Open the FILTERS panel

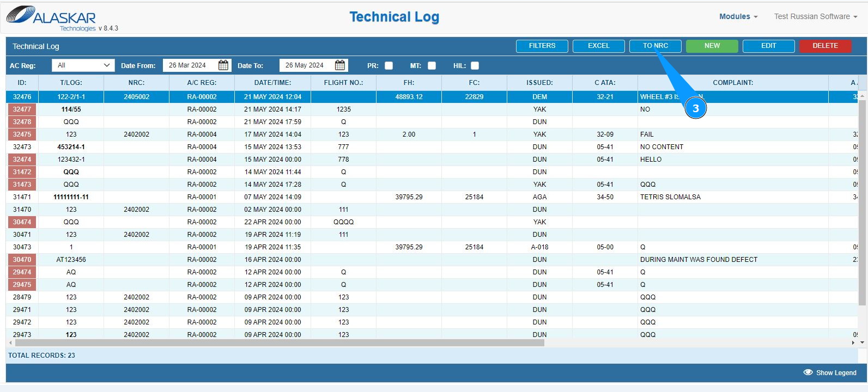pyautogui.click(x=542, y=46)
